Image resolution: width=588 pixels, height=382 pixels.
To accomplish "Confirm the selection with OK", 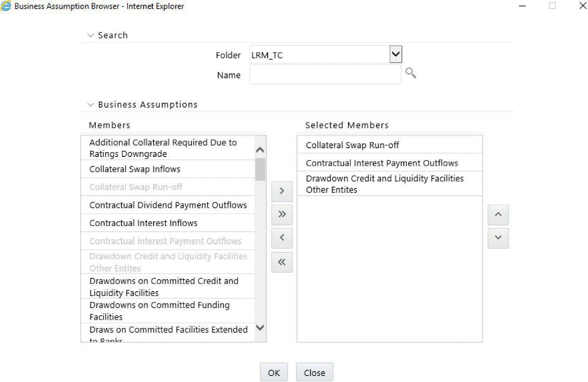I will [x=274, y=372].
